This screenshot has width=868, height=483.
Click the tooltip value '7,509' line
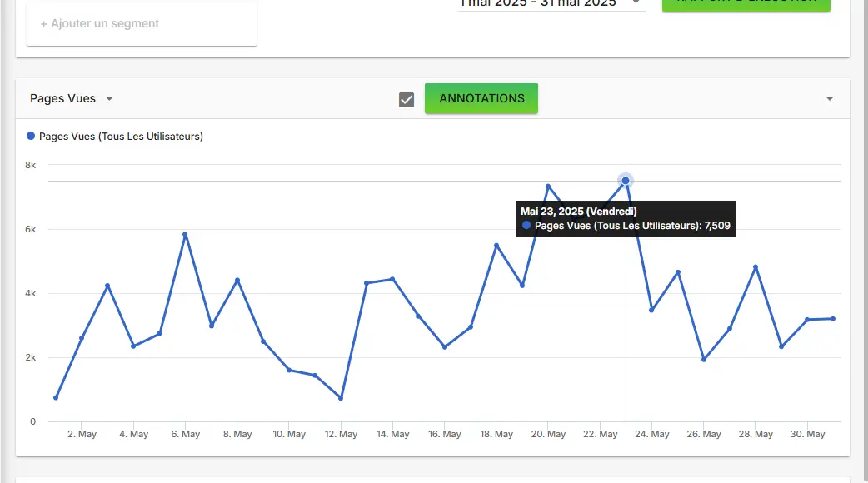tap(626, 226)
